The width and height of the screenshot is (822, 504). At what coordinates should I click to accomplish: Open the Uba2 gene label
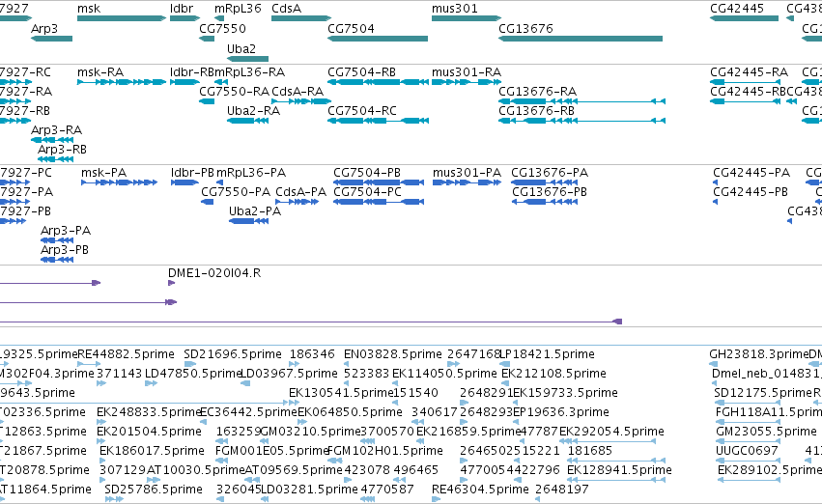[x=241, y=48]
